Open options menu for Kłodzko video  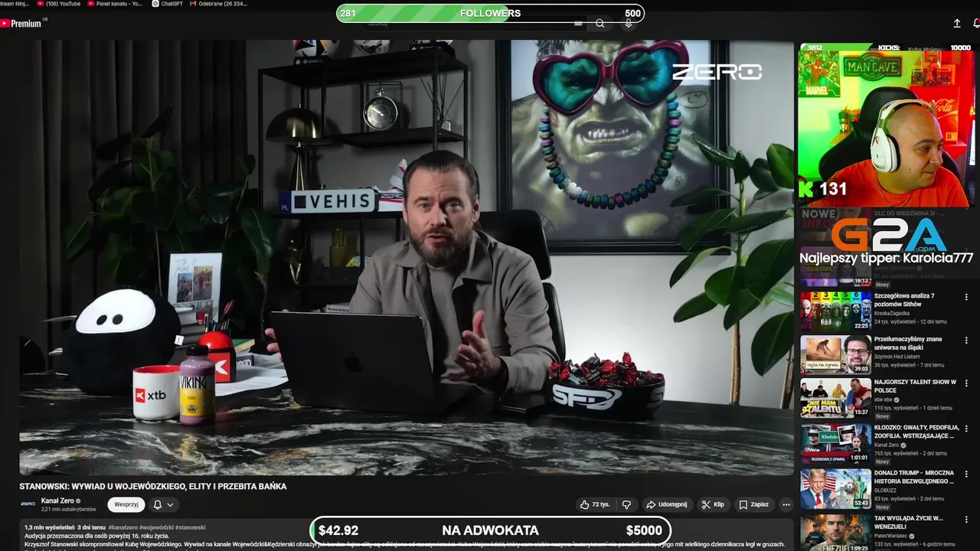coord(966,429)
